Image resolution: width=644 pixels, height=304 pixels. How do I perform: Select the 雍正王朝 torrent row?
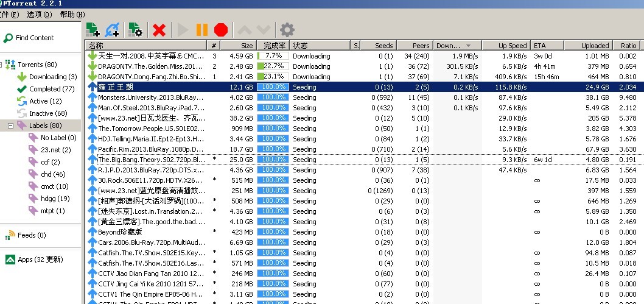coord(365,87)
